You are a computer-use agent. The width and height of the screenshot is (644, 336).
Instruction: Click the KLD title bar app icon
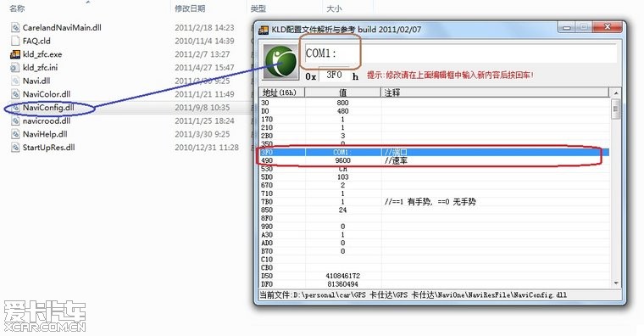(x=264, y=30)
